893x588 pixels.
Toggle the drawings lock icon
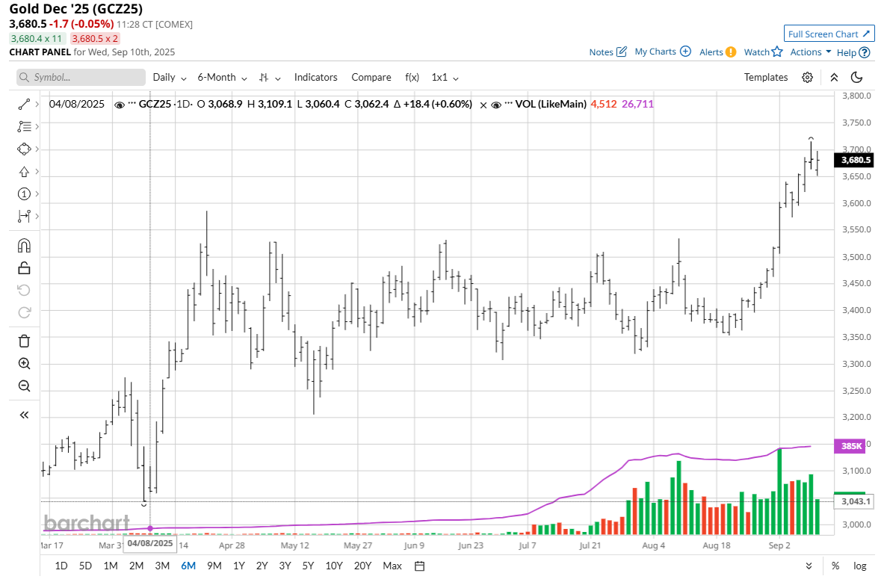pos(24,268)
